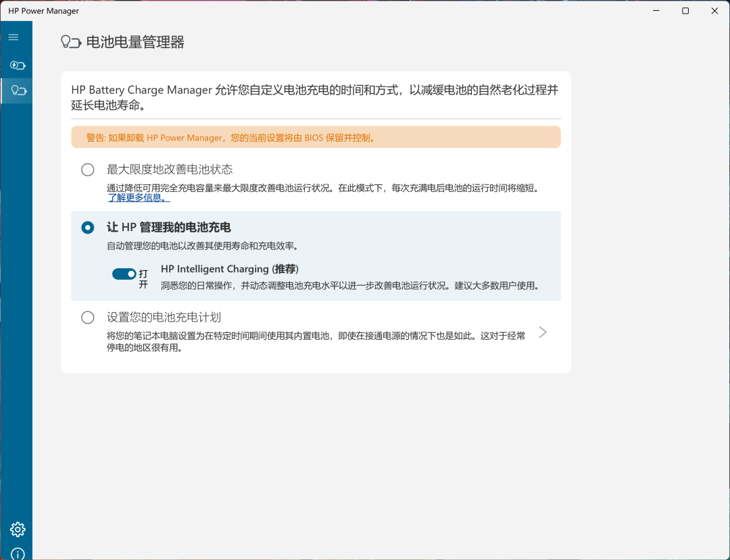Click the 电池电量管理器 page heading
730x560 pixels.
[x=135, y=43]
